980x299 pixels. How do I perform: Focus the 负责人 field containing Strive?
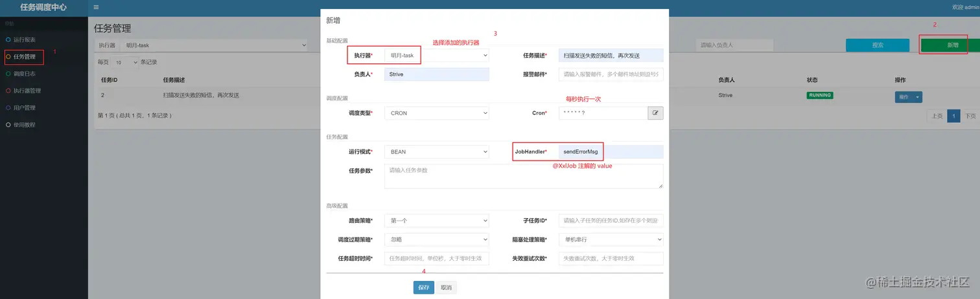tap(436, 74)
